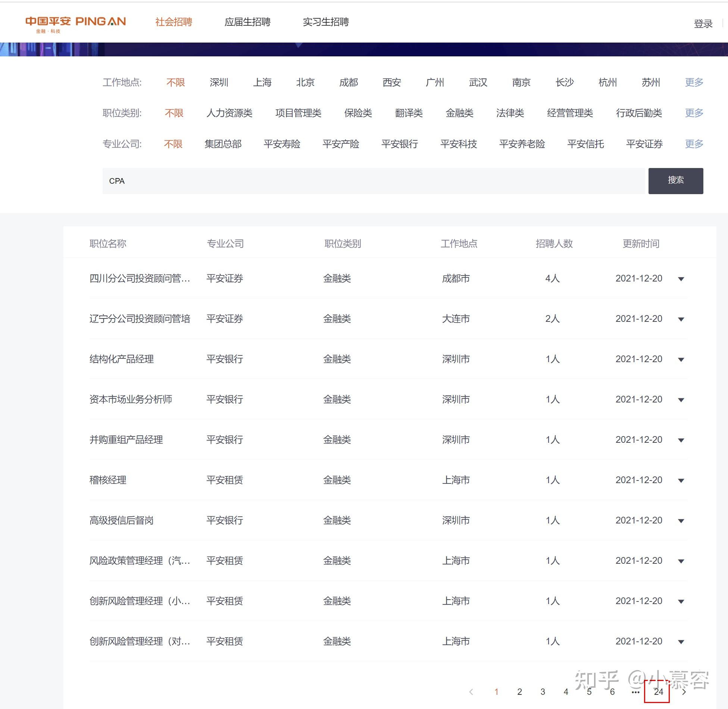The height and width of the screenshot is (709, 728).
Task: Expand the 高级授信后督岗 row arrow
Action: [x=681, y=521]
